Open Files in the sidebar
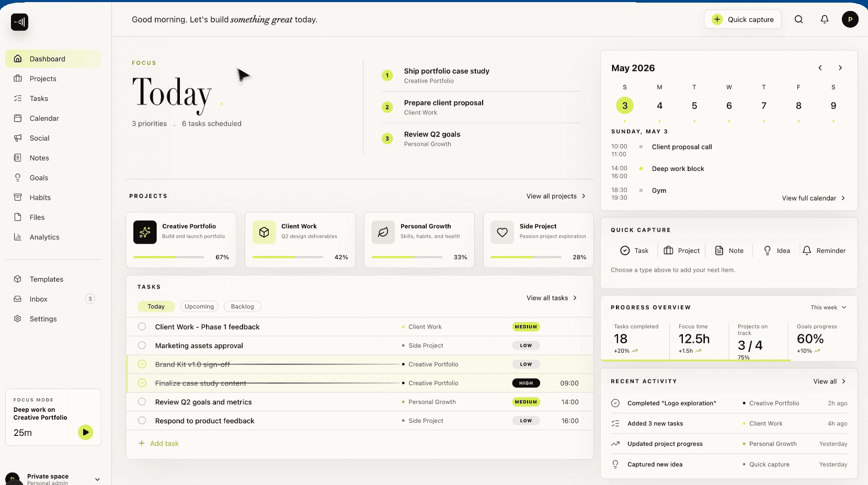The image size is (868, 485). (53, 217)
